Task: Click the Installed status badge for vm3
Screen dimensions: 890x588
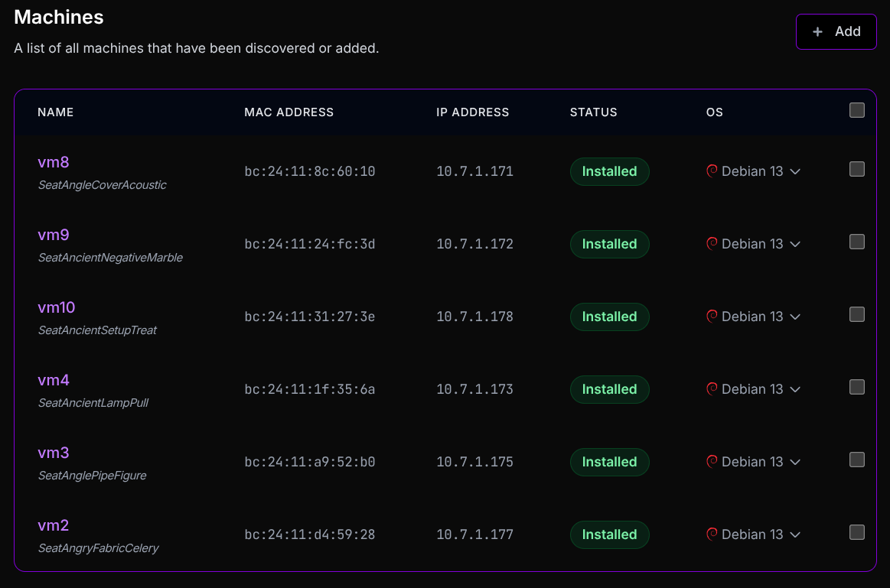Action: 609,462
